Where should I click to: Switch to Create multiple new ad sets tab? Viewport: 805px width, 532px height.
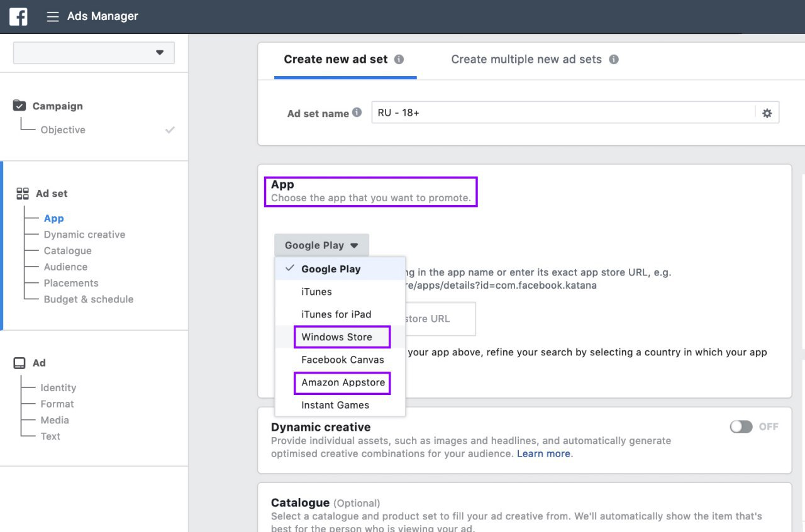point(535,60)
